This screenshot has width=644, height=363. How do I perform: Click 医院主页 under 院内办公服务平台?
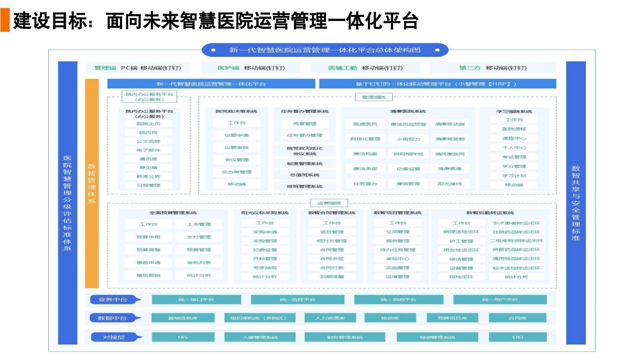pos(148,124)
